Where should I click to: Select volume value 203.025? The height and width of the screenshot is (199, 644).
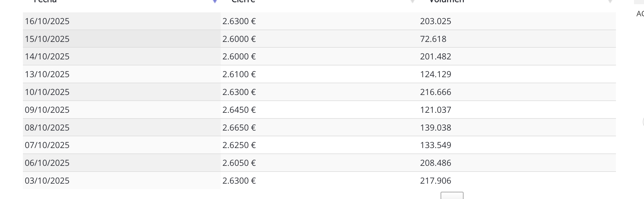point(435,21)
